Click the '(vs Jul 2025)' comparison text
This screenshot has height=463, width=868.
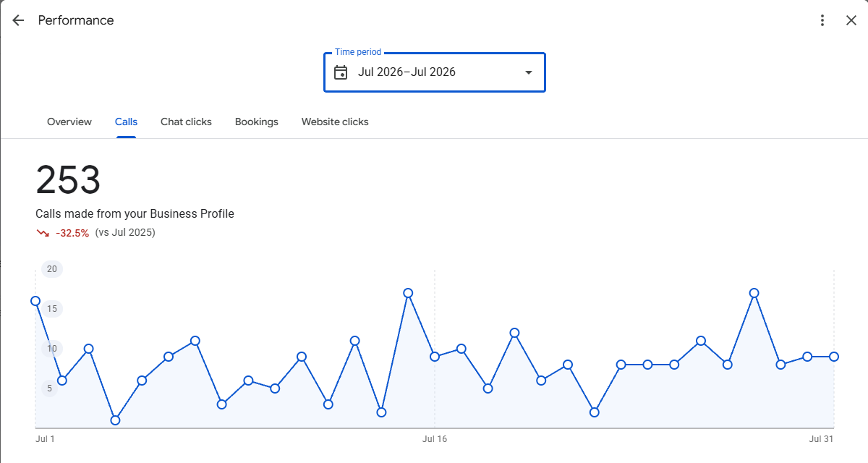click(125, 233)
